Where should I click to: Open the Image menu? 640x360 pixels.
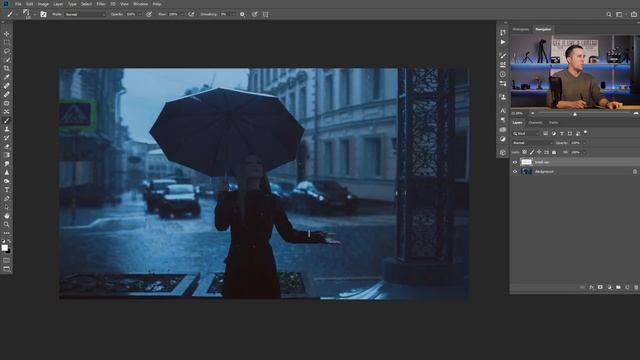43,4
